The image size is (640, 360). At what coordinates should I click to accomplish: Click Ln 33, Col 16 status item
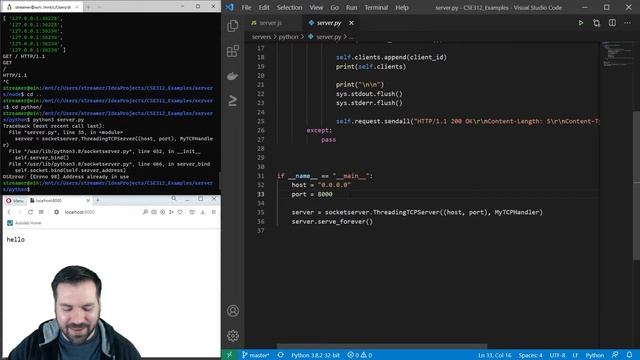point(495,355)
